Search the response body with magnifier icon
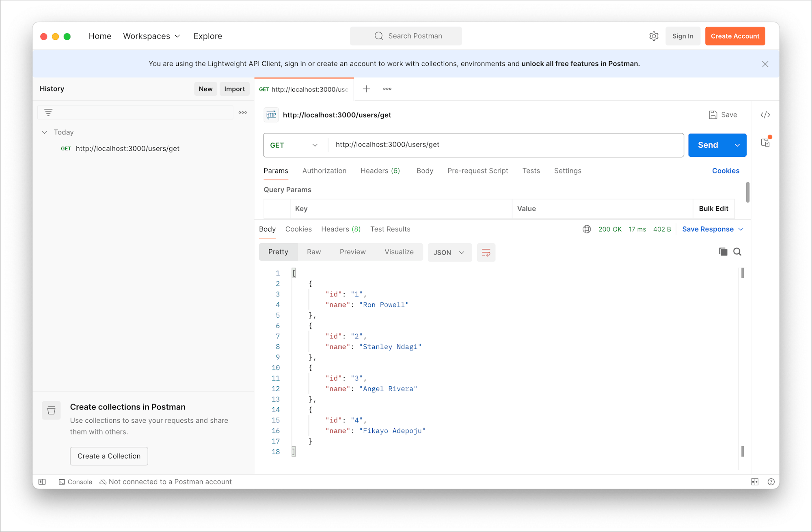Image resolution: width=812 pixels, height=532 pixels. coord(737,252)
